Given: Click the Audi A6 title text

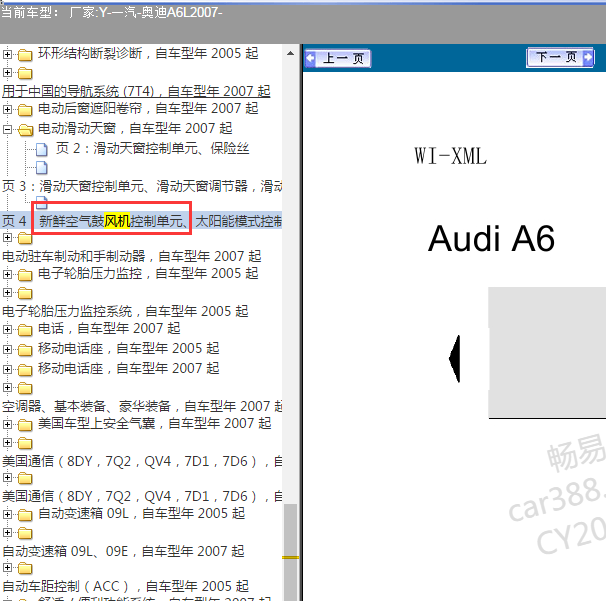Looking at the screenshot, I should 491,238.
